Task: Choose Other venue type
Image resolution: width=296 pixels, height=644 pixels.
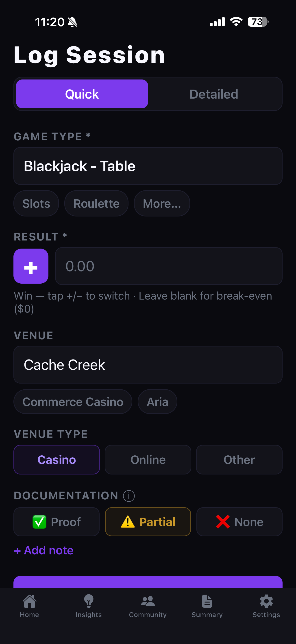Action: click(239, 459)
